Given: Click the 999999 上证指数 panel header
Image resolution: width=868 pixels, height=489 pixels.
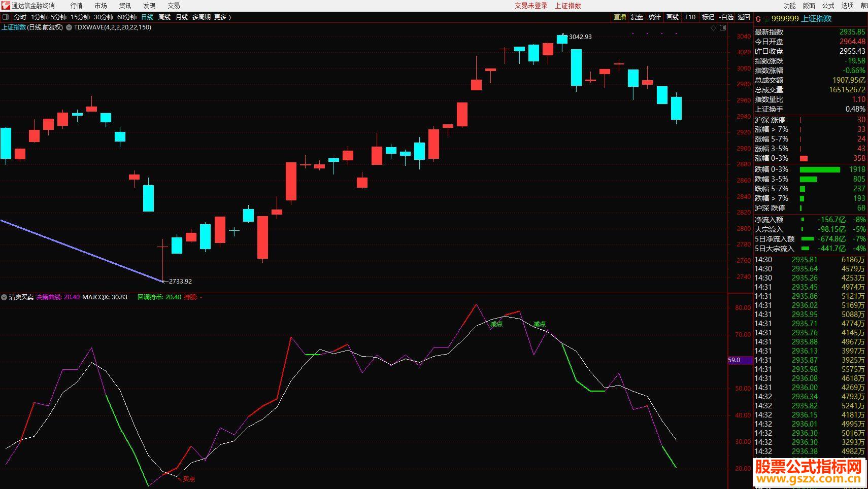Looking at the screenshot, I should click(802, 19).
